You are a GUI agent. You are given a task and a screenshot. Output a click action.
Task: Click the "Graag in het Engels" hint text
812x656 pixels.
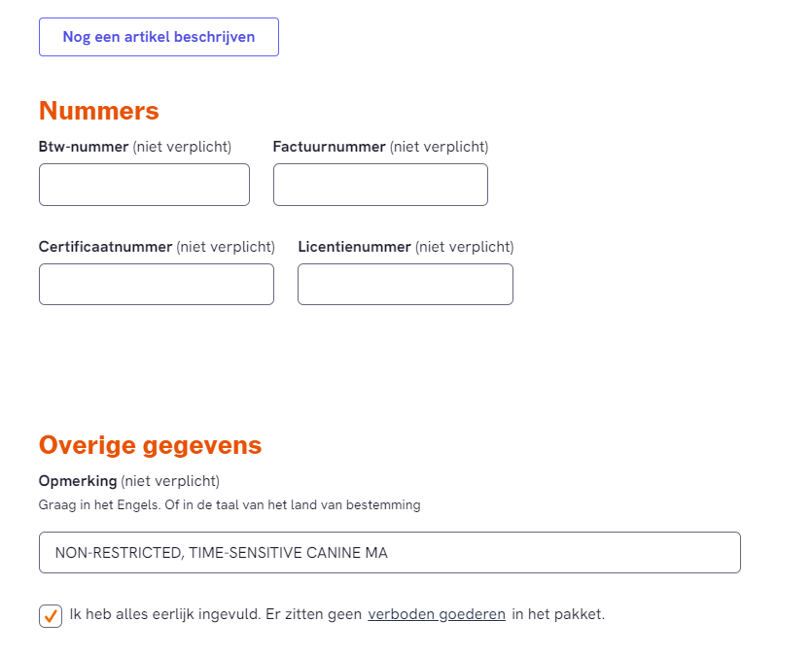[x=229, y=505]
